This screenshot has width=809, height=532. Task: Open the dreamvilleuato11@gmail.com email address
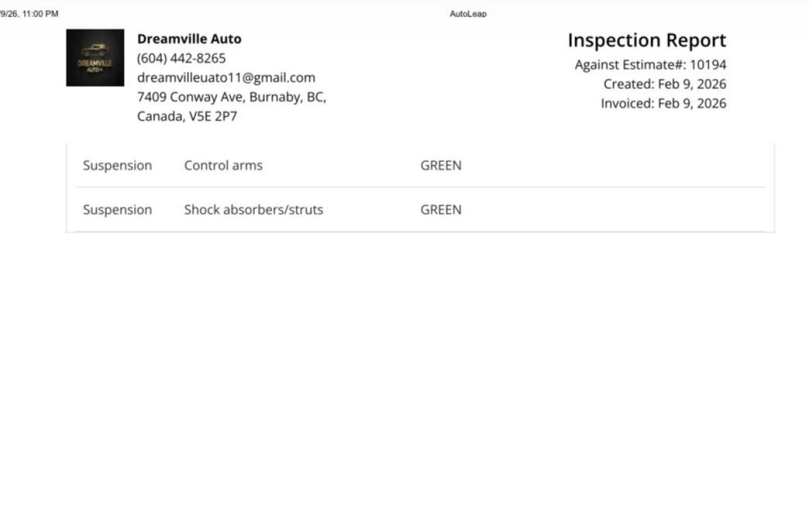point(226,78)
